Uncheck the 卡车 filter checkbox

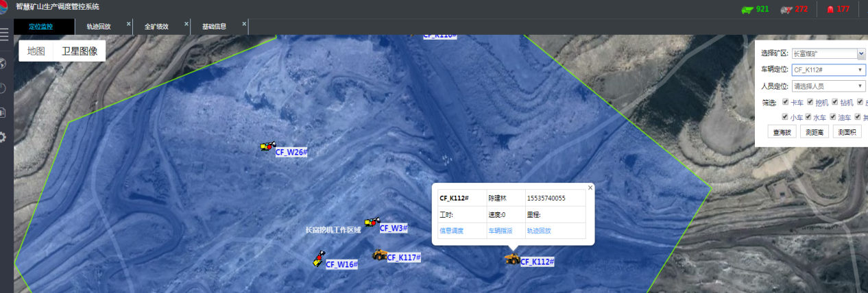[x=786, y=102]
